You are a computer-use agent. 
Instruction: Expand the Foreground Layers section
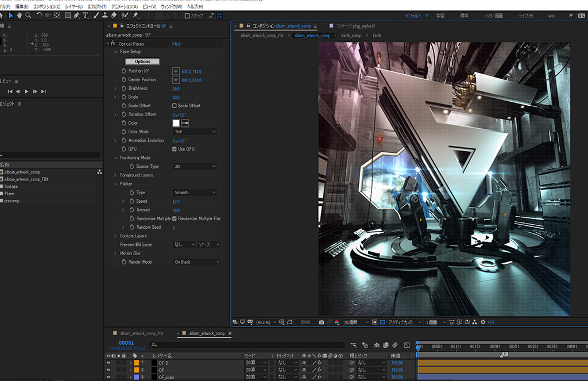115,175
